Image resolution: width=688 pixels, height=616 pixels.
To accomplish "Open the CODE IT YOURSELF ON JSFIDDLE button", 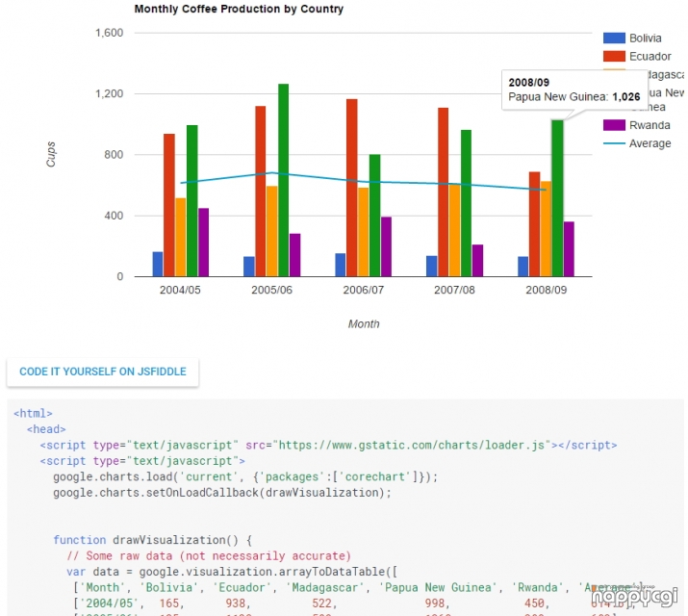I will tap(103, 372).
